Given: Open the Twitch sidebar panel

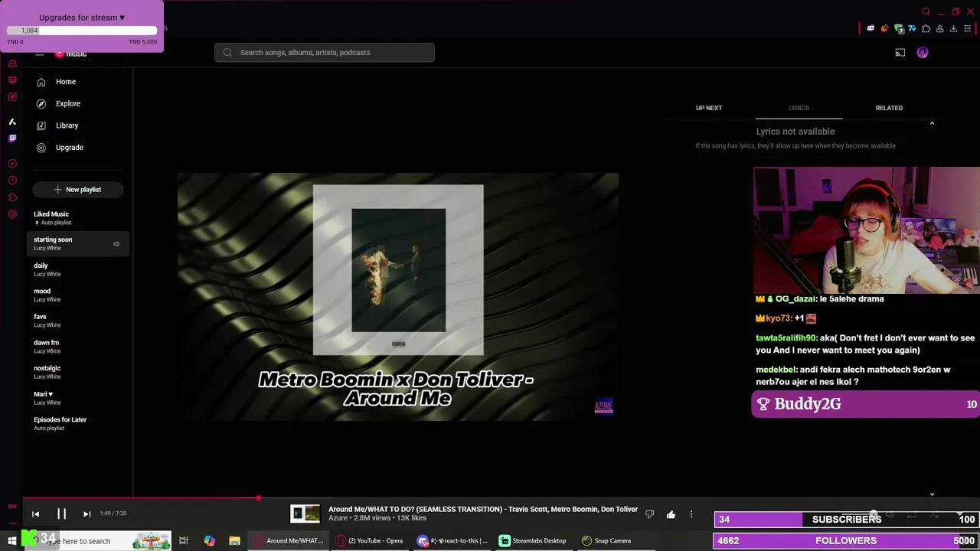Looking at the screenshot, I should 12,139.
